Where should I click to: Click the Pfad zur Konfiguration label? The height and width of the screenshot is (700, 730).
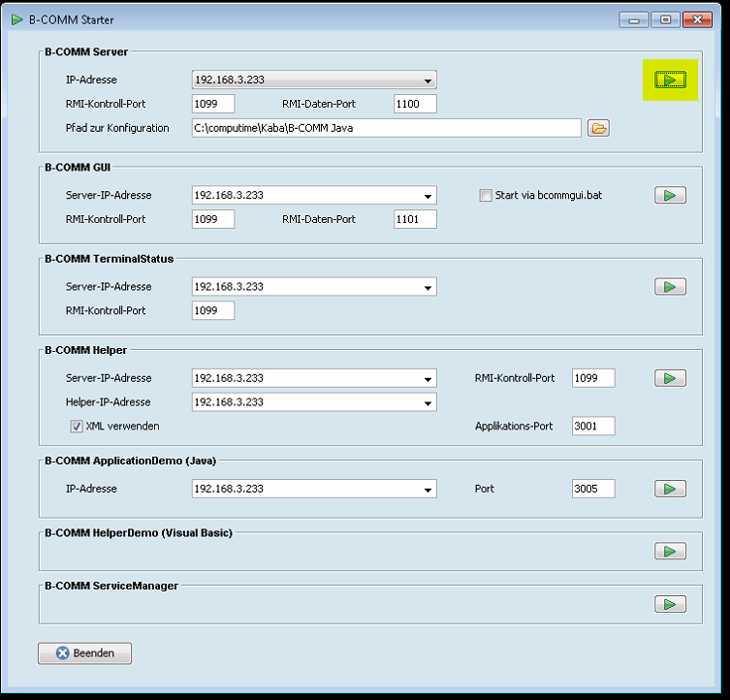pyautogui.click(x=117, y=128)
